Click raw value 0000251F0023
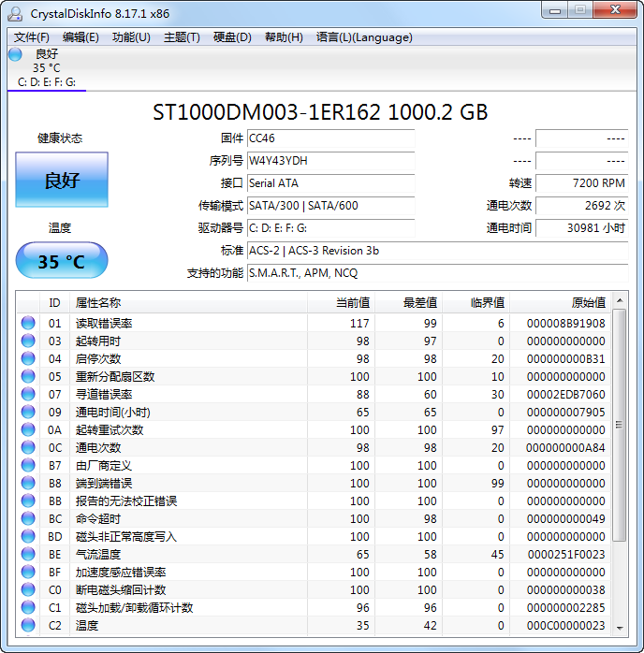644x653 pixels. [x=565, y=554]
